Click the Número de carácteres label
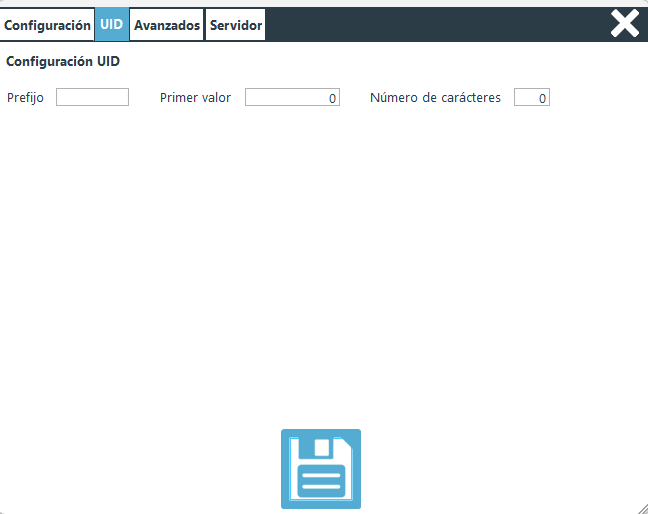Viewport: 648px width, 514px height. (435, 98)
